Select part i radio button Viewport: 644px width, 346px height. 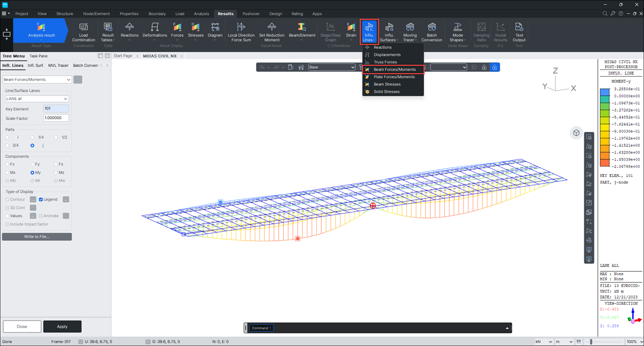(8, 137)
